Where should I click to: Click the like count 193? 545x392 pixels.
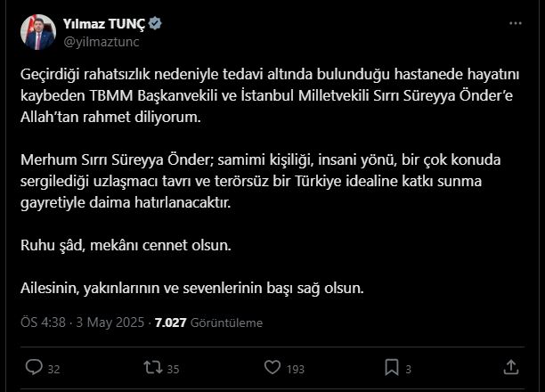point(295,368)
